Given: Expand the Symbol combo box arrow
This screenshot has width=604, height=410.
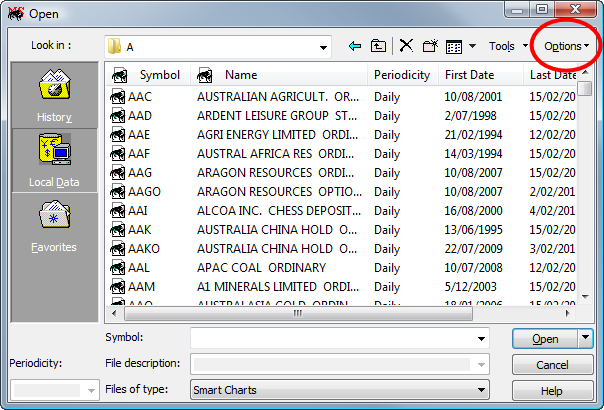Looking at the screenshot, I should tap(481, 338).
